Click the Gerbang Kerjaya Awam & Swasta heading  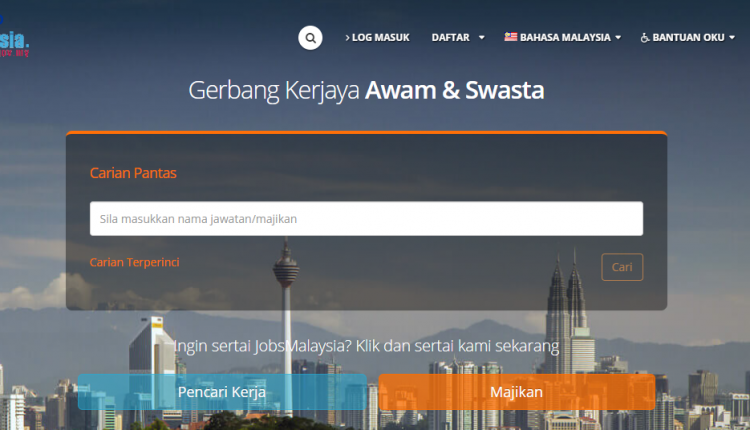[366, 90]
